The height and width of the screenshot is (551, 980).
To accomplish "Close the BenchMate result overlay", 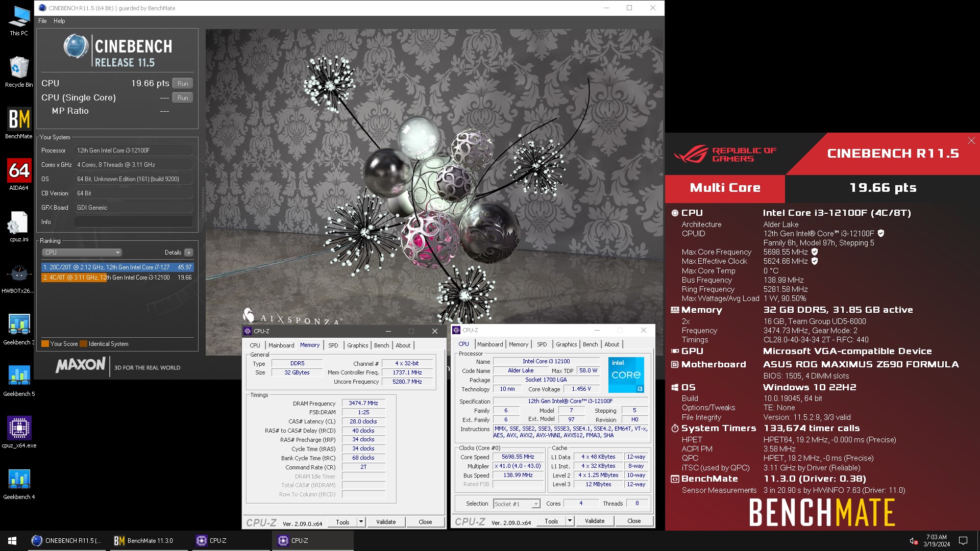I will tap(971, 140).
